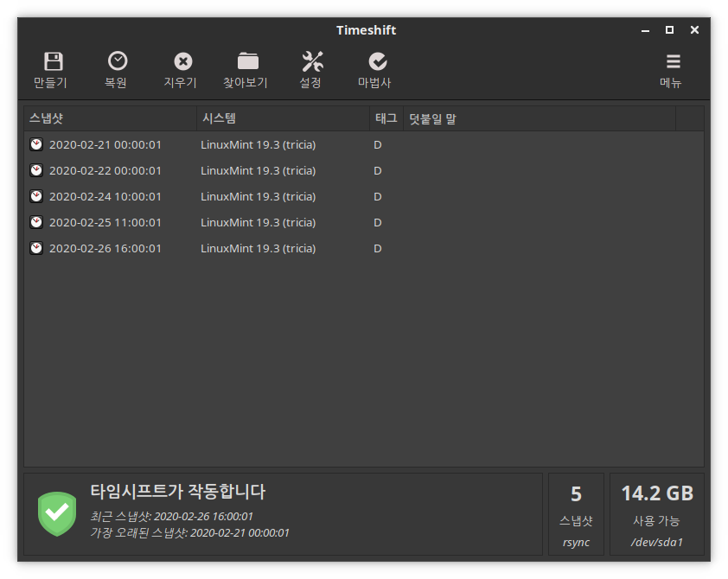Screen dimensions: 728x579
Task: Click tag D in the 2020-02-22 row
Action: [378, 171]
